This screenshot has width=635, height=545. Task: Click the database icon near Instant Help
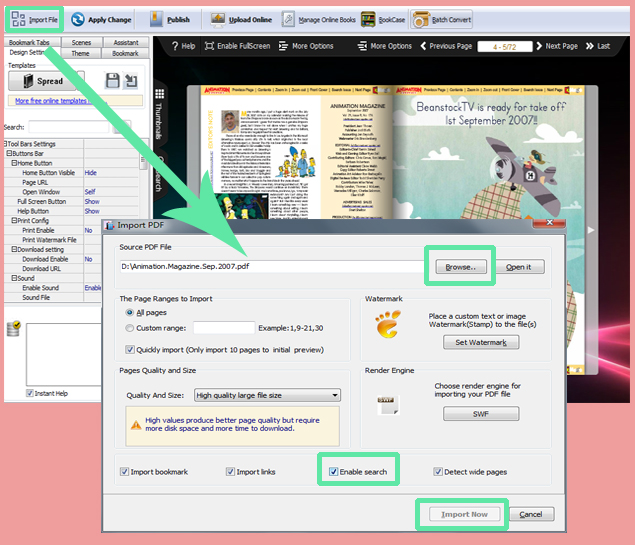point(13,329)
